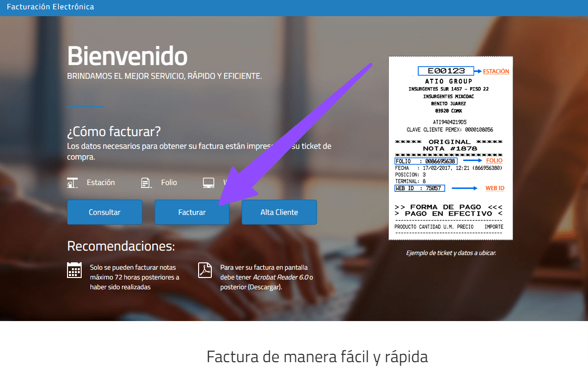Click 'Ejemplo de ticket y datos a ubicar' caption
Viewport: 588px width, 370px height.
(x=451, y=253)
